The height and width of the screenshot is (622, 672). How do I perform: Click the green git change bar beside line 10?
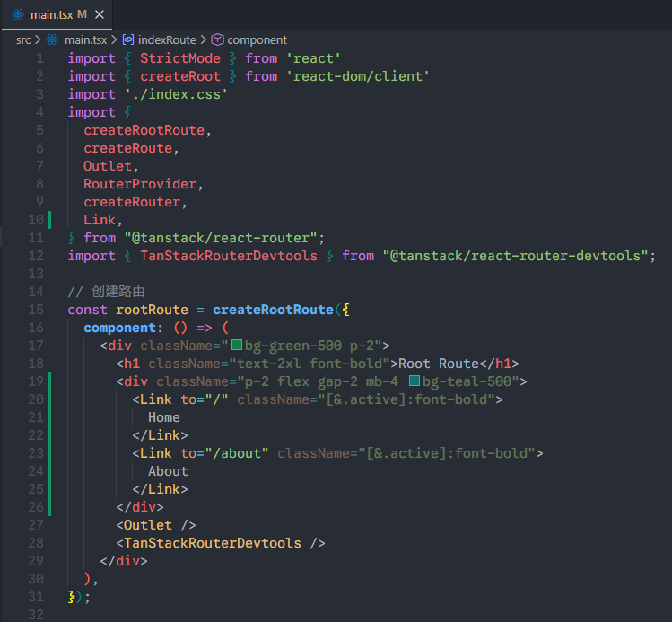pyautogui.click(x=51, y=220)
